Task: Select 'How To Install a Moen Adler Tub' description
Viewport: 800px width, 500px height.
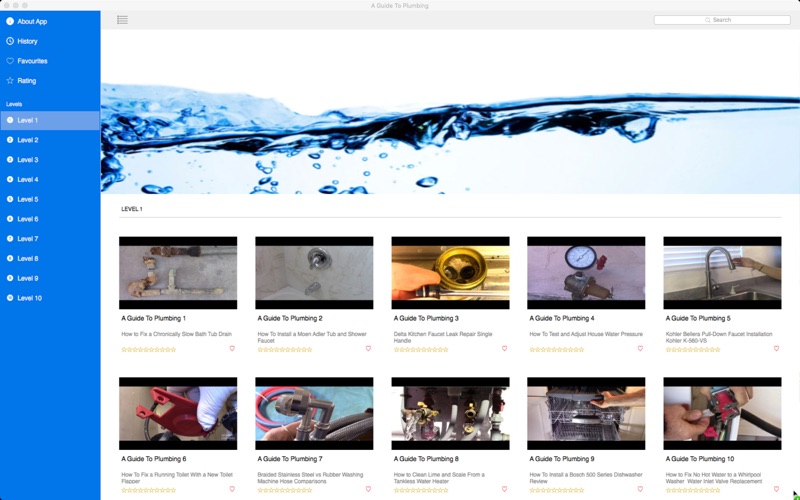Action: [312, 337]
